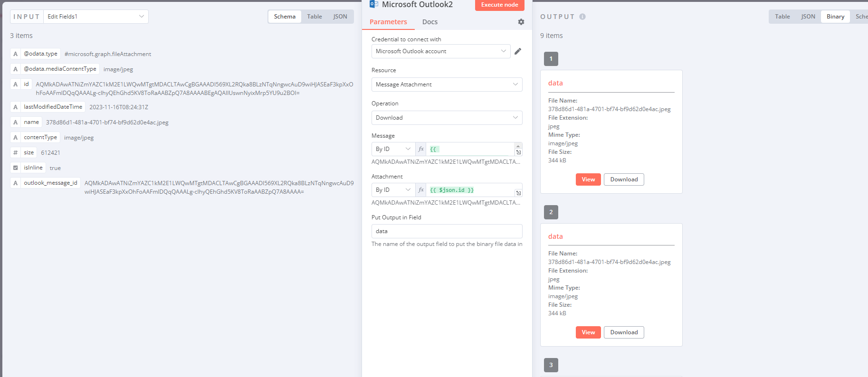
Task: Click the date value 2023-11-16T08:24:31Z
Action: [x=119, y=107]
